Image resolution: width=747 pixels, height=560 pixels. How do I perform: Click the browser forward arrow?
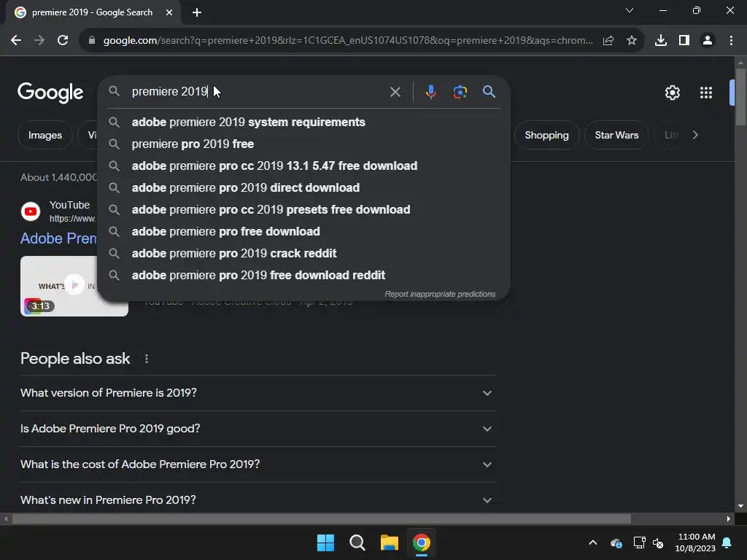pos(39,41)
